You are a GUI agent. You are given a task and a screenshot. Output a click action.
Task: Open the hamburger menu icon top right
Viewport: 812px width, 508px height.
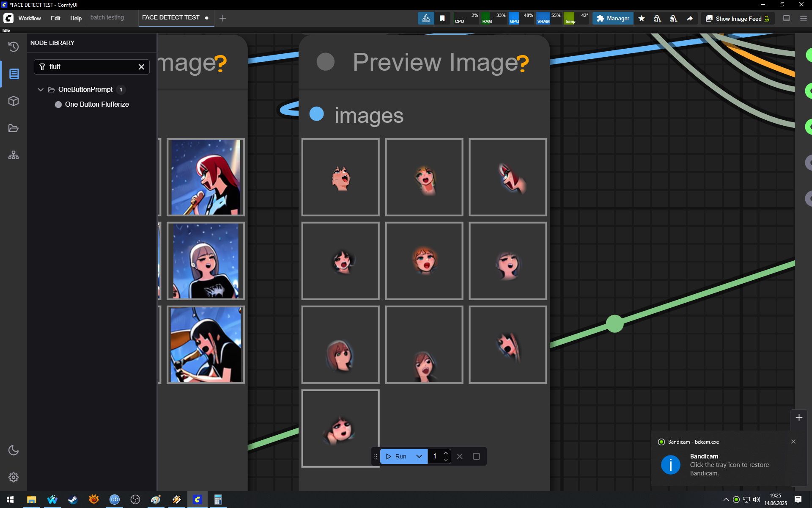[804, 18]
